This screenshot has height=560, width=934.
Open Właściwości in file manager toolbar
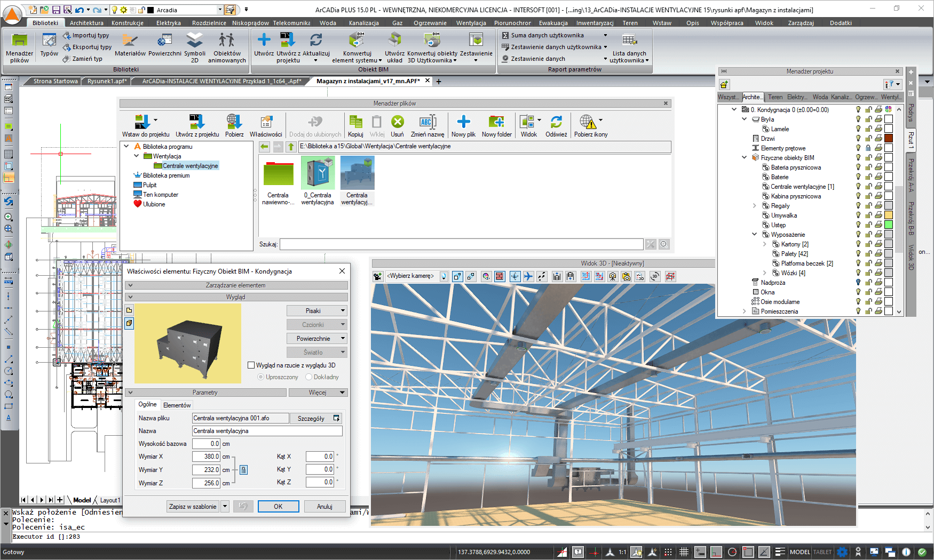pyautogui.click(x=266, y=126)
